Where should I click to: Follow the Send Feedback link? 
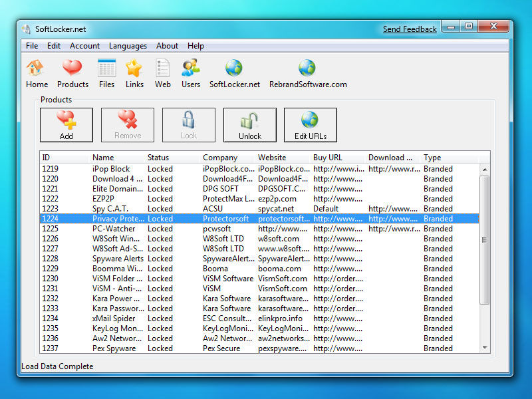(x=410, y=29)
